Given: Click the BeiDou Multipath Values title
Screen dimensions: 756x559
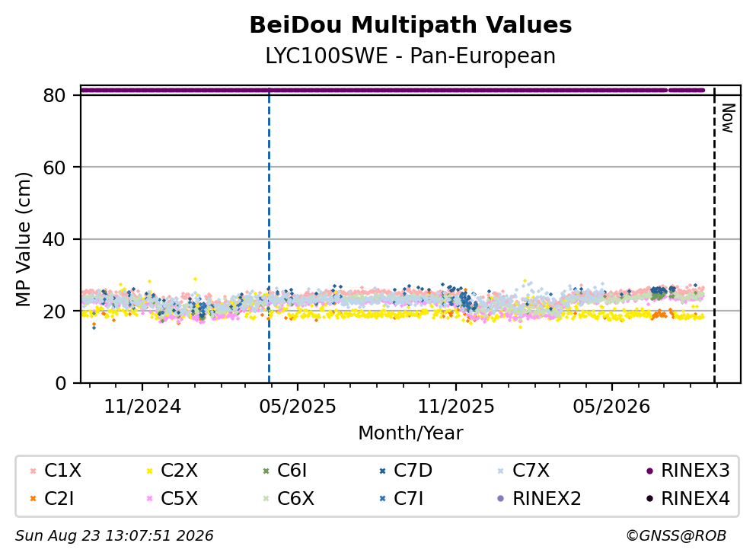Looking at the screenshot, I should pyautogui.click(x=411, y=25).
